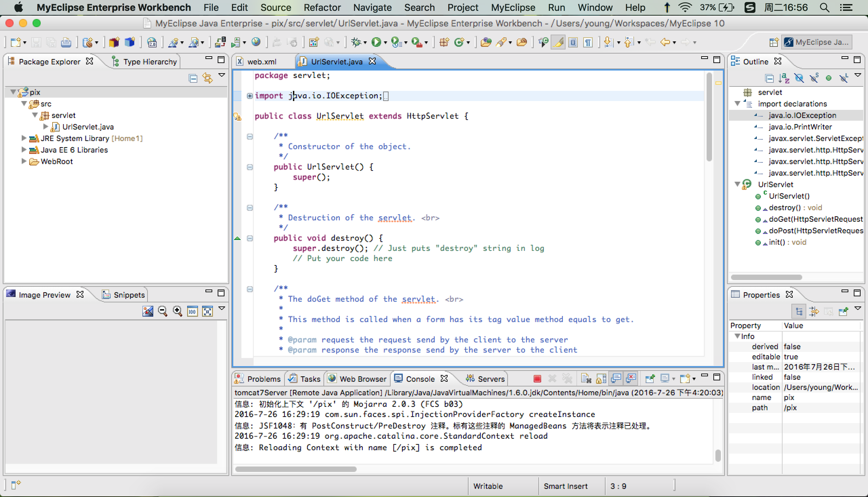Viewport: 868px width, 497px height.
Task: Click Fit to window icon in Image Preview
Action: pyautogui.click(x=208, y=311)
